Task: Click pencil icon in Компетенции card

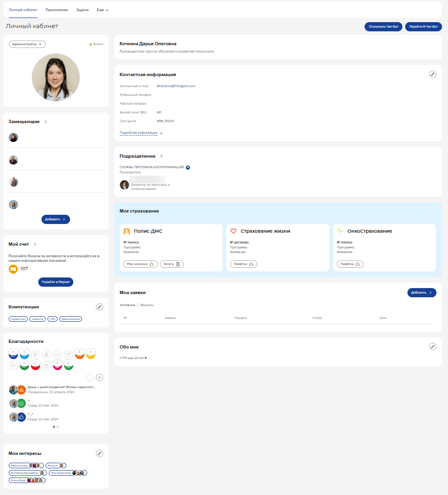Action: click(x=99, y=307)
